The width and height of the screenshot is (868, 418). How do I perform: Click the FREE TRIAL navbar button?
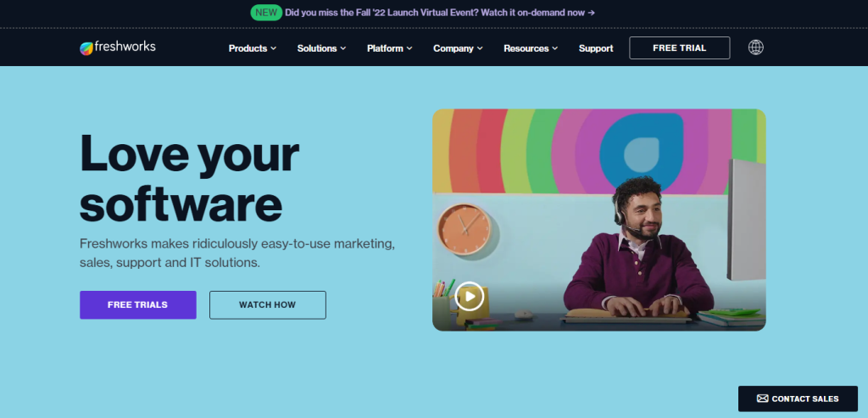pos(679,48)
